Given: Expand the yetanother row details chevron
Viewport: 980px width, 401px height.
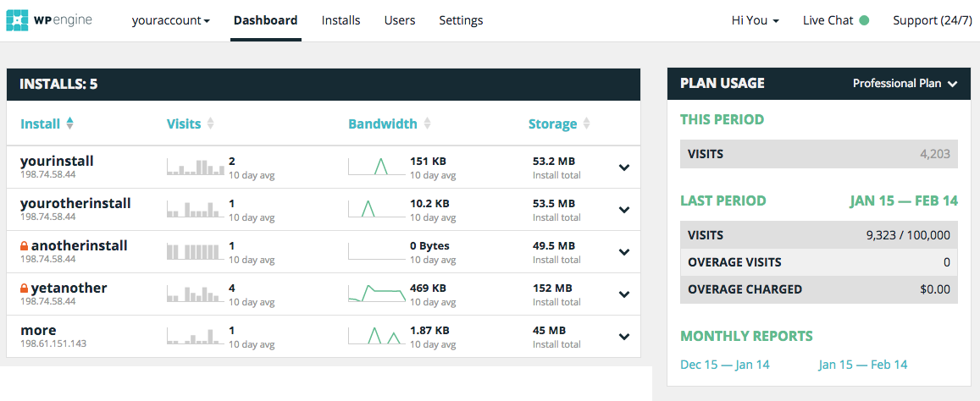Looking at the screenshot, I should [624, 294].
